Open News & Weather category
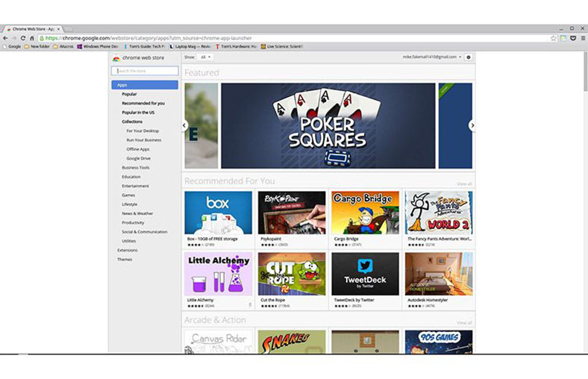This screenshot has width=588, height=379. coord(137,213)
